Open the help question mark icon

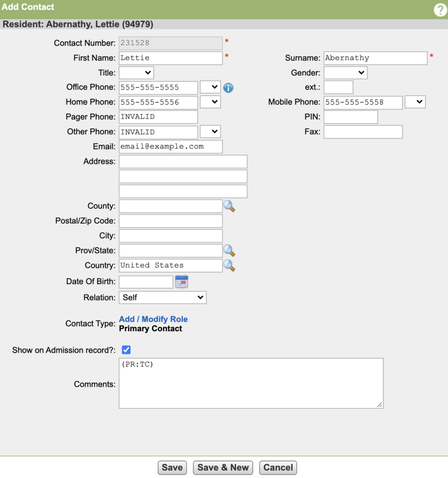click(x=440, y=10)
